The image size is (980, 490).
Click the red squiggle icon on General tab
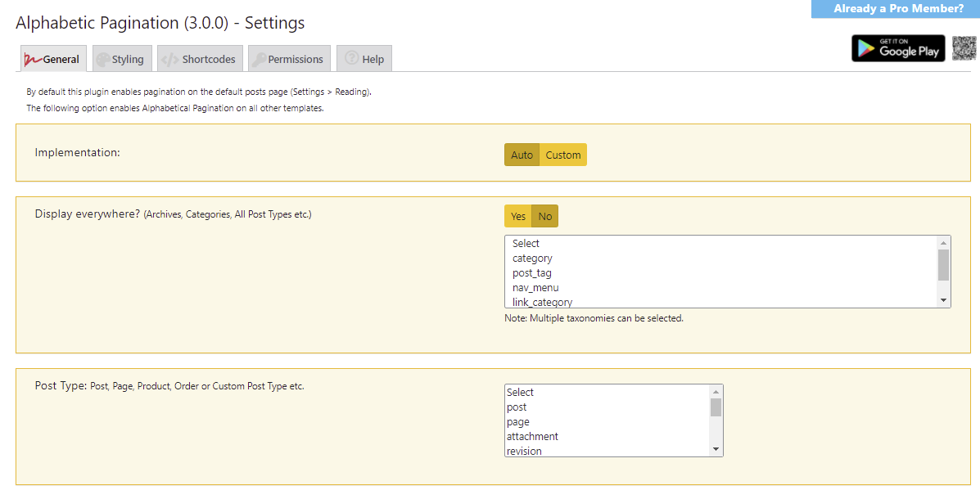pyautogui.click(x=34, y=59)
